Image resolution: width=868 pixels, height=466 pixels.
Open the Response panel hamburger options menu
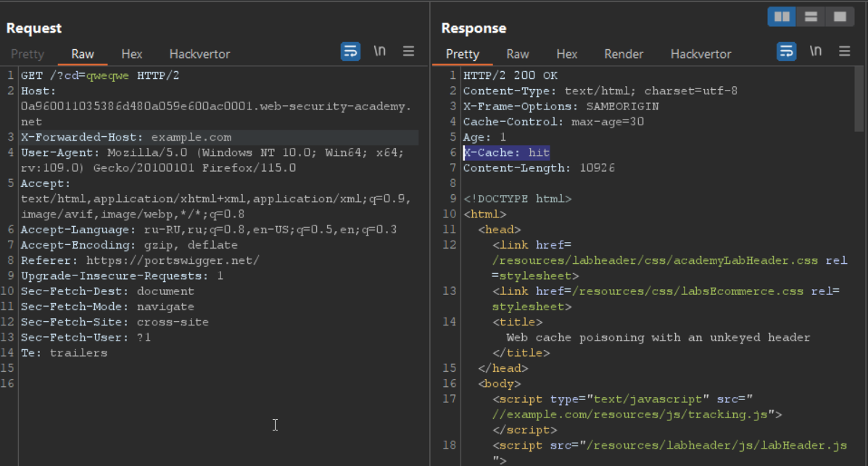(844, 51)
